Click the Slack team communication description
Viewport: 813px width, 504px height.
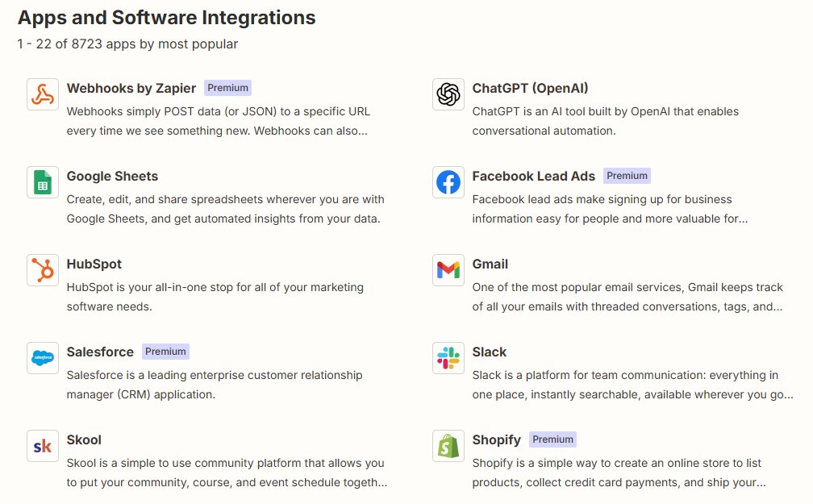632,385
